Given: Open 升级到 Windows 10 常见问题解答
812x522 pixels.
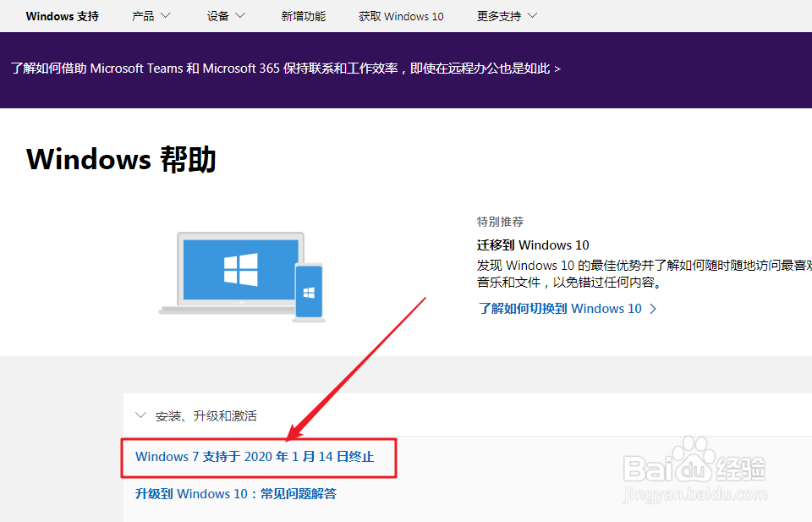Looking at the screenshot, I should 237,493.
